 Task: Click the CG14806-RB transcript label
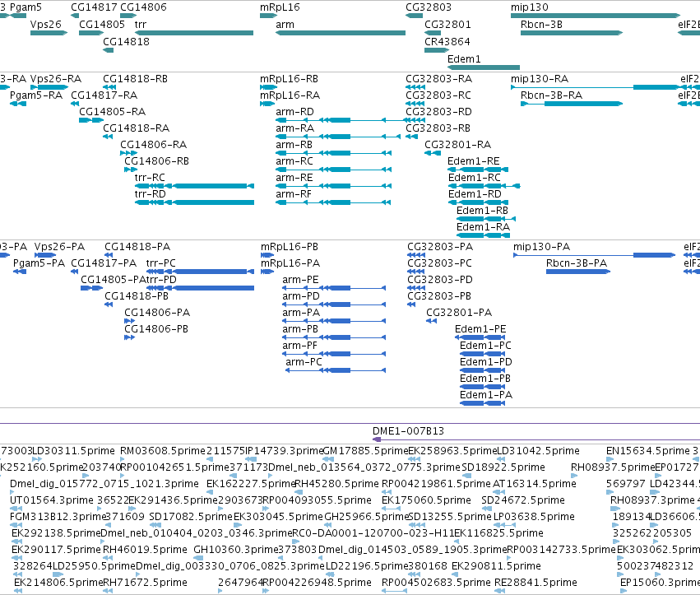click(156, 161)
